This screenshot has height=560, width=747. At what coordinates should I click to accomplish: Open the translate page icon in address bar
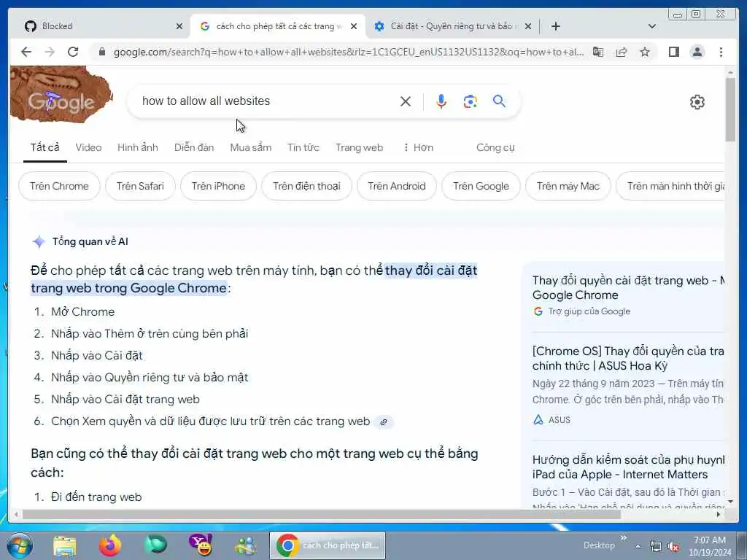coord(598,52)
